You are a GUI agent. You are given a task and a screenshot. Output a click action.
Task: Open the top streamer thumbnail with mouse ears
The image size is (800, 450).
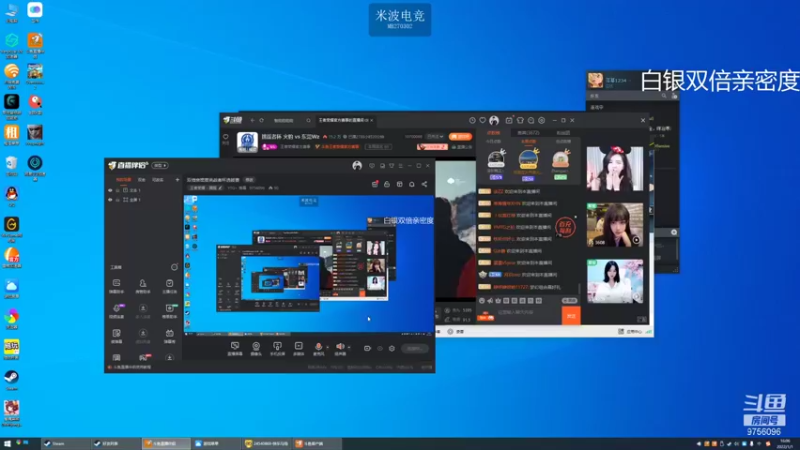click(x=615, y=169)
